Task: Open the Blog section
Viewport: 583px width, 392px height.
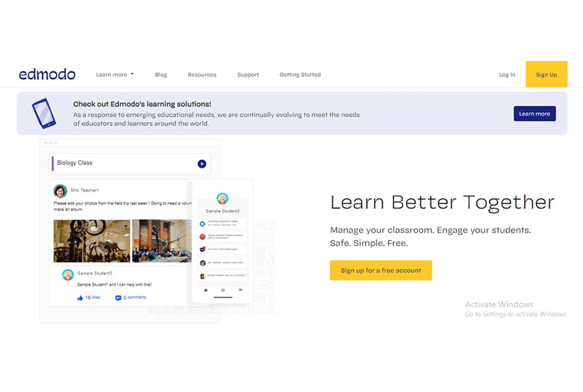Action: 161,74
